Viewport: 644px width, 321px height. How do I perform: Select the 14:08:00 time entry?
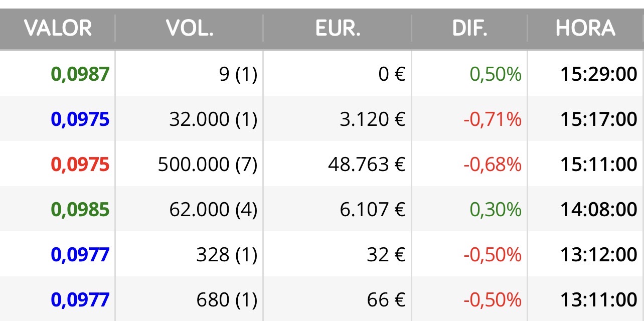(x=599, y=210)
